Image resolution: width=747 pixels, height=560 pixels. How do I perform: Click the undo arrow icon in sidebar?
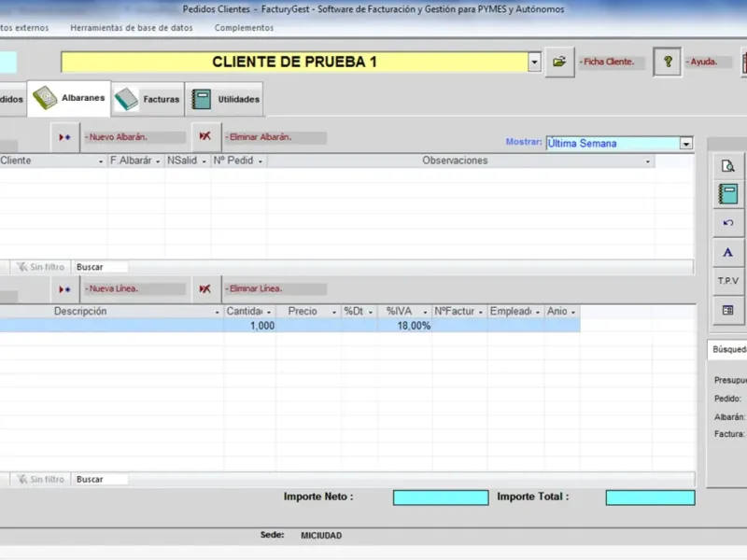728,223
